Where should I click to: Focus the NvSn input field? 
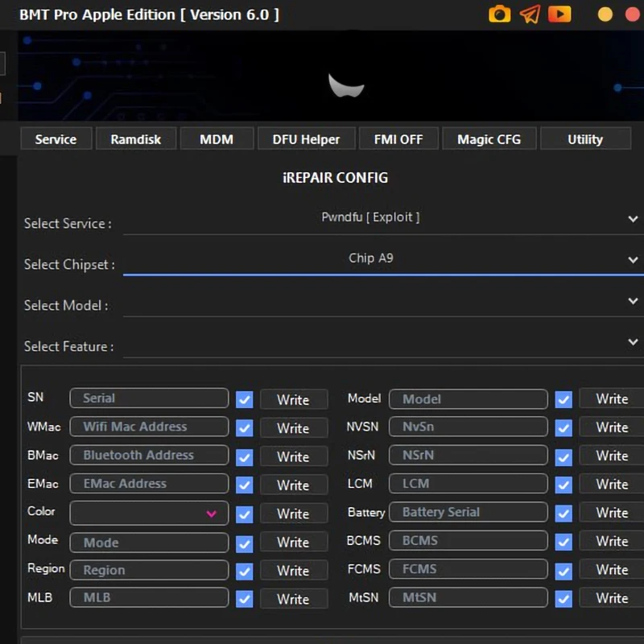tap(469, 427)
